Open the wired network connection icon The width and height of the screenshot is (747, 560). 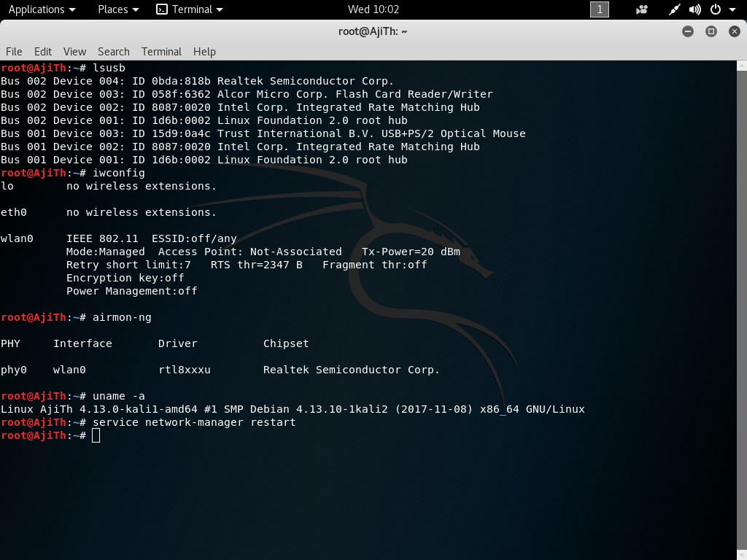676,9
